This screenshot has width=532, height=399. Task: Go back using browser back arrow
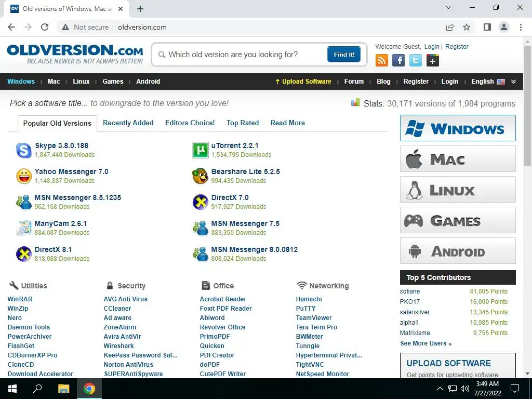(x=11, y=27)
